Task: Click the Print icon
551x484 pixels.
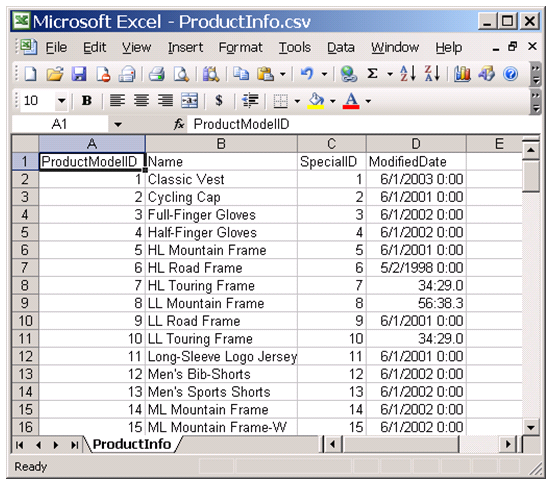Action: pyautogui.click(x=157, y=74)
